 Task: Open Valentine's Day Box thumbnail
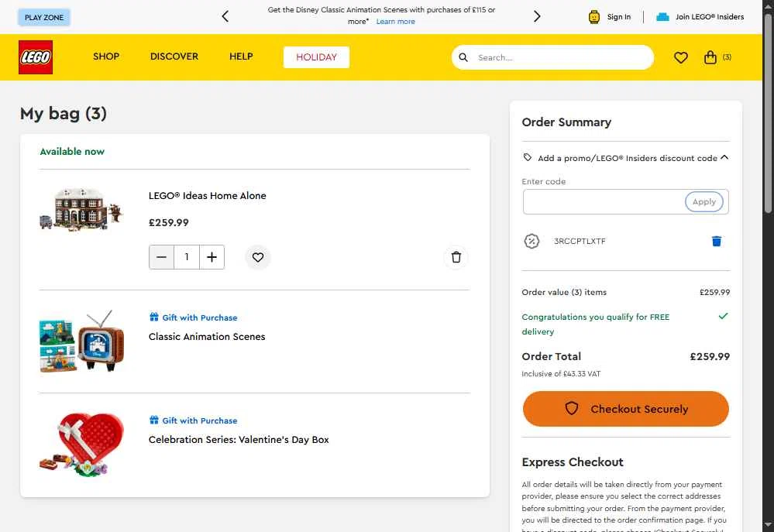tap(81, 444)
